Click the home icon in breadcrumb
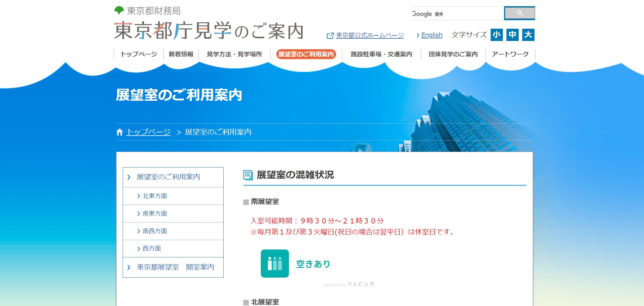Image resolution: width=644 pixels, height=306 pixels. click(119, 132)
